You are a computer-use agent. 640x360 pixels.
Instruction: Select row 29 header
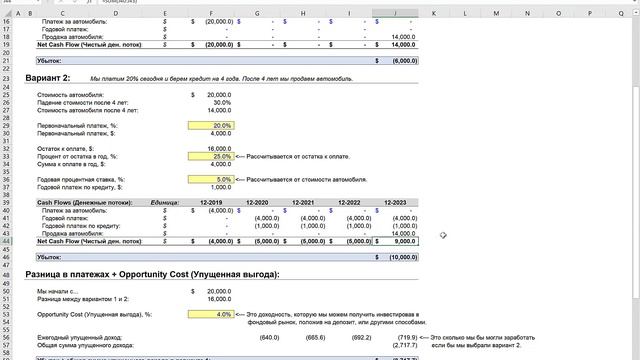point(6,126)
